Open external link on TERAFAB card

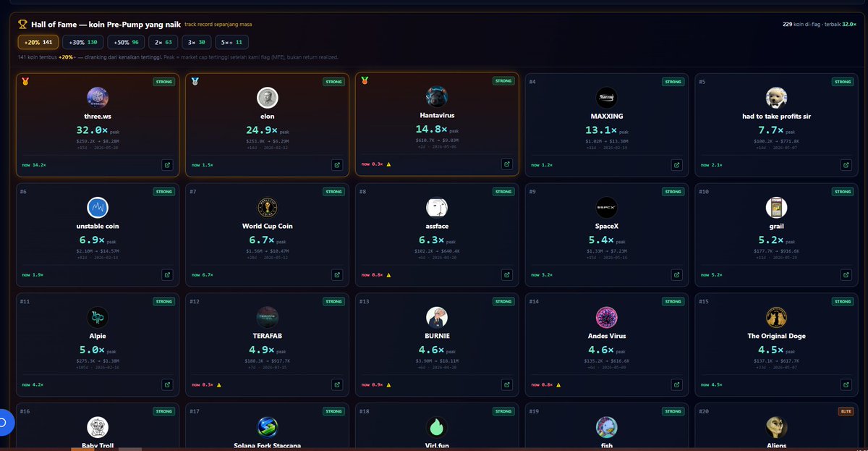pyautogui.click(x=337, y=384)
